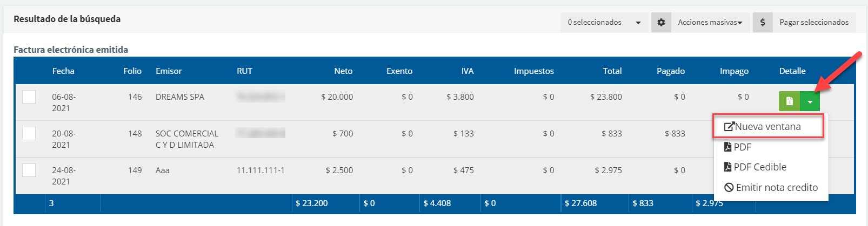This screenshot has width=868, height=226.
Task: Choose Nueva ventana from the menu
Action: pos(767,127)
